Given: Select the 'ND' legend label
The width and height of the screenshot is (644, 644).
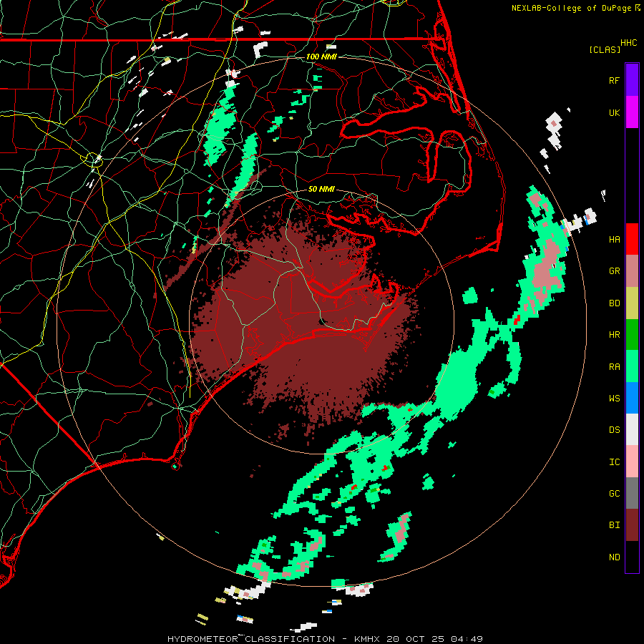Looking at the screenshot, I should (x=614, y=557).
